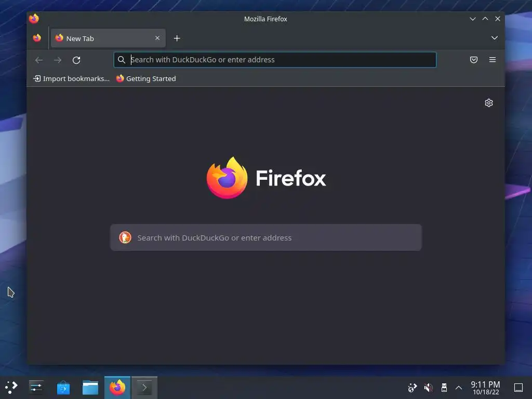Open the Getting Started bookmark

tap(146, 79)
